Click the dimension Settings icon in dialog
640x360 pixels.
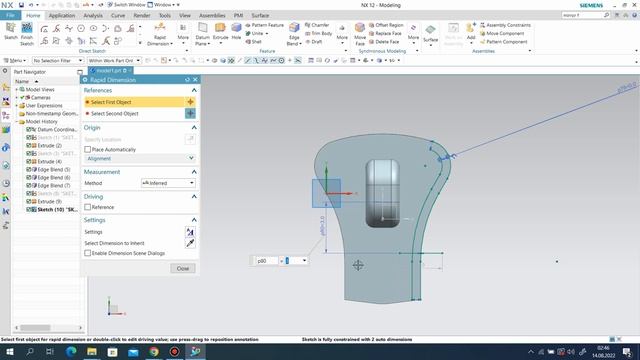coord(190,232)
